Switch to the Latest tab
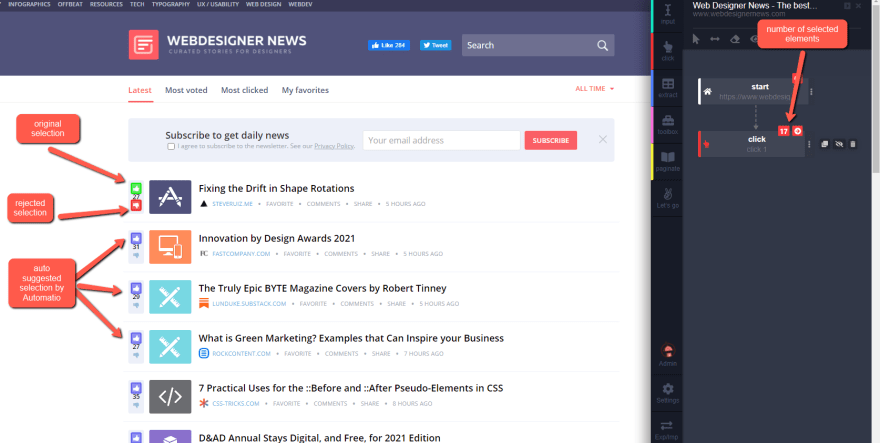880x443 pixels. pos(140,90)
